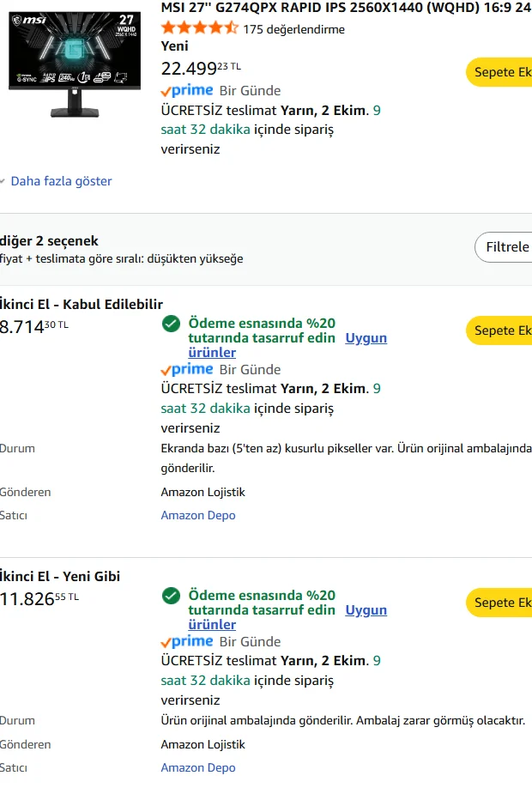532x800 pixels.
Task: Open Amazon Depo seller link for Yeni Gibi offer
Action: (x=198, y=767)
